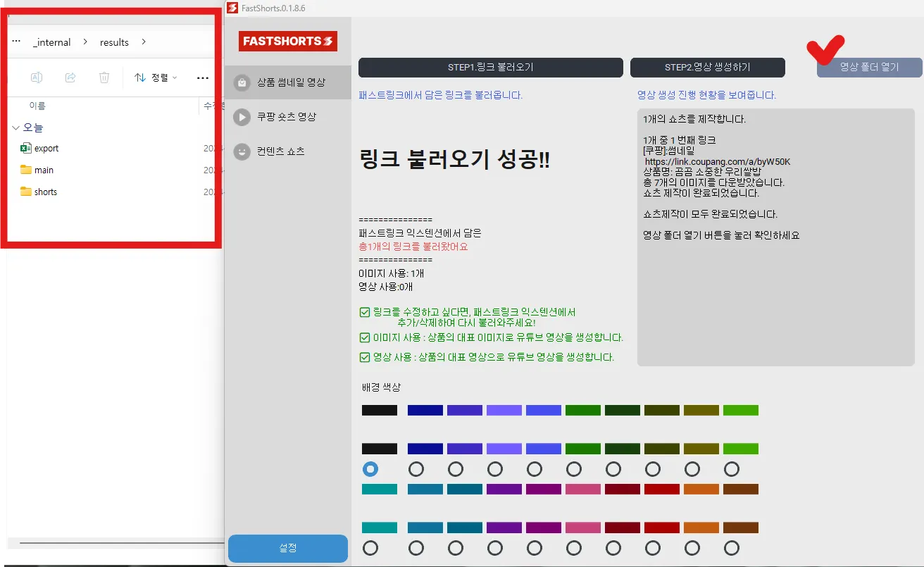Click the log line 1개의 쇼츠를 제작합니다.
The width and height of the screenshot is (924, 567).
(x=694, y=119)
